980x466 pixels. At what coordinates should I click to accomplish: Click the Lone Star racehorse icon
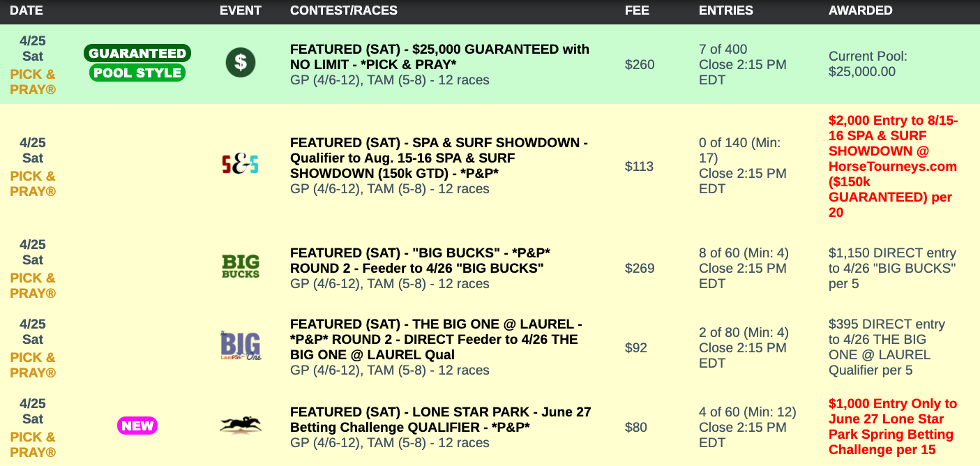[241, 426]
